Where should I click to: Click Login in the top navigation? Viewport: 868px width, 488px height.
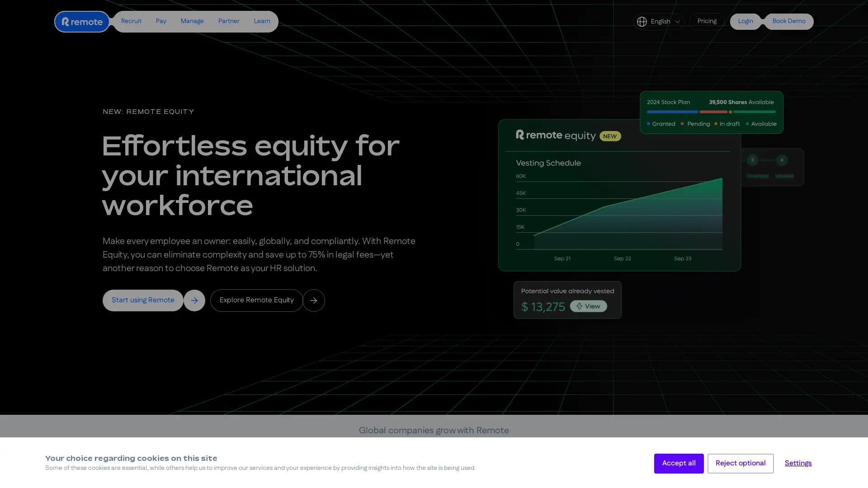[745, 21]
